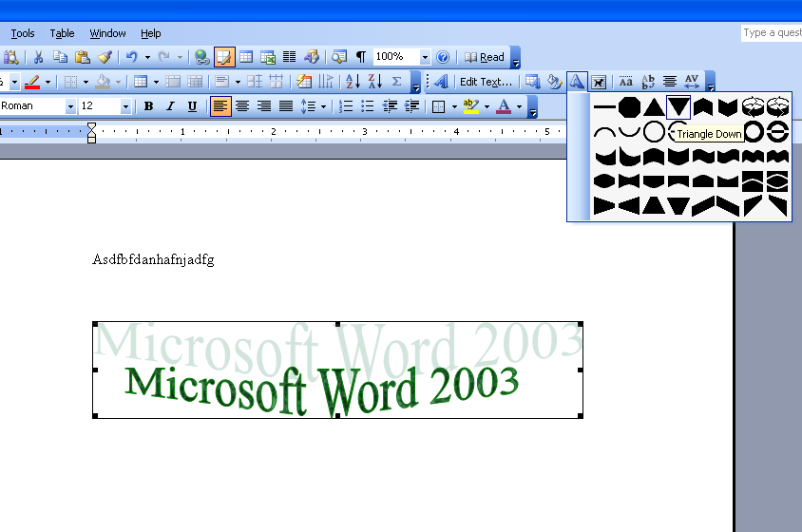The image size is (802, 532).
Task: Toggle Underline formatting
Action: 192,106
